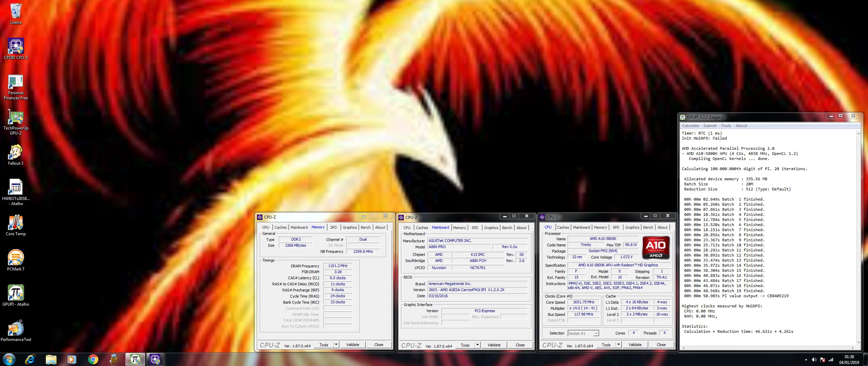This screenshot has height=366, width=868.
Task: Click the GPUPI window title pi icon
Action: (x=683, y=117)
